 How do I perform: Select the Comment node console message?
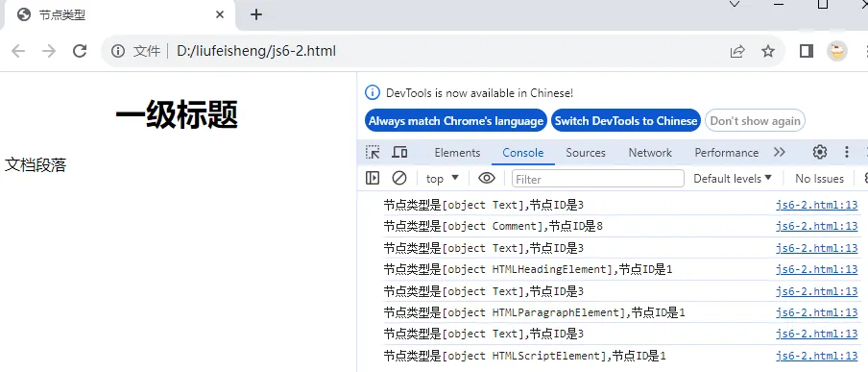[493, 226]
